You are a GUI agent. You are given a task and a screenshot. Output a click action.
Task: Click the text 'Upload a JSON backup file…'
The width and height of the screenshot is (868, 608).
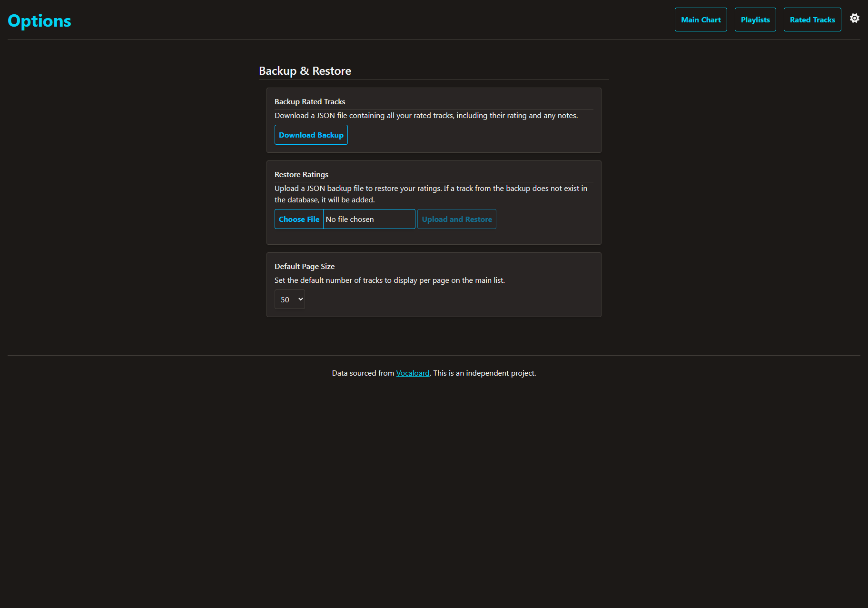pyautogui.click(x=431, y=194)
